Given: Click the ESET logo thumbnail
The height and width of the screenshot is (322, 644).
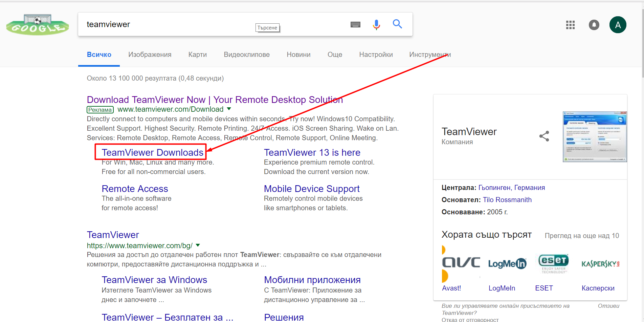Looking at the screenshot, I should tap(553, 263).
